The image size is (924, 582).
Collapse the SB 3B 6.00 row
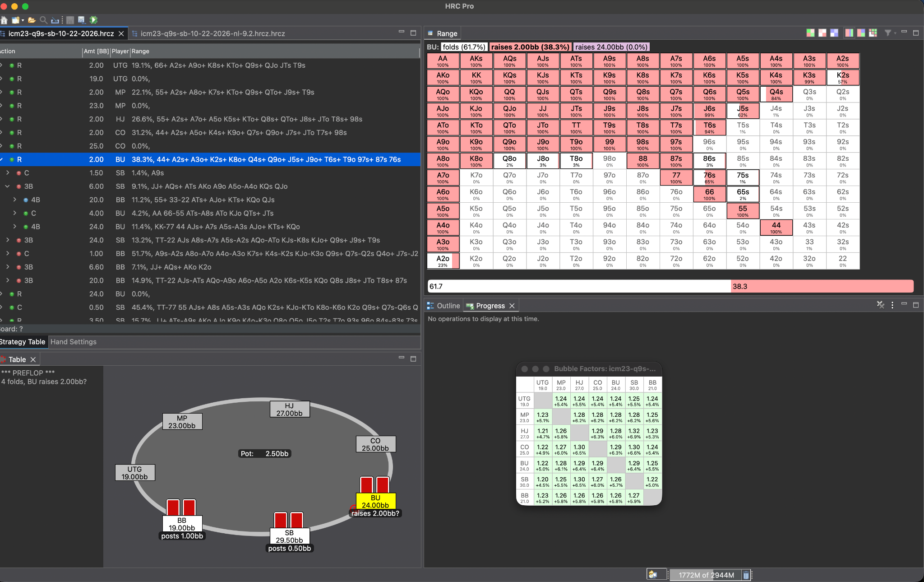tap(8, 186)
